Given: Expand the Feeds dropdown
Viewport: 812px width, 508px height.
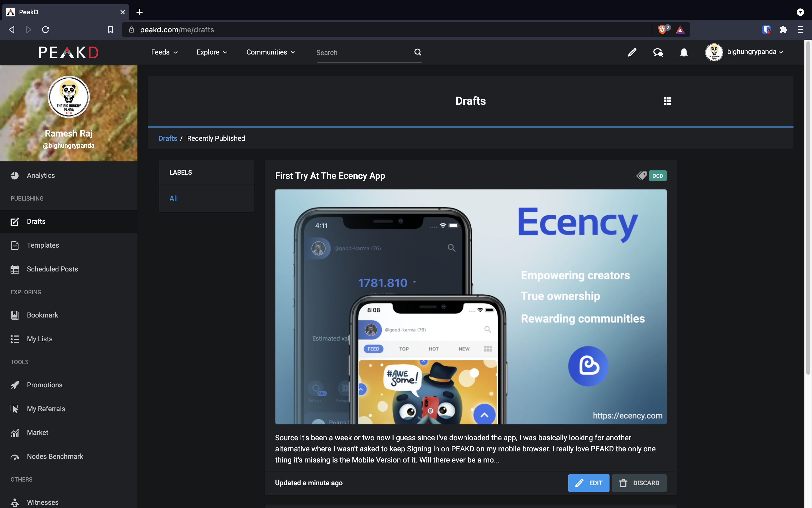Looking at the screenshot, I should [x=164, y=52].
